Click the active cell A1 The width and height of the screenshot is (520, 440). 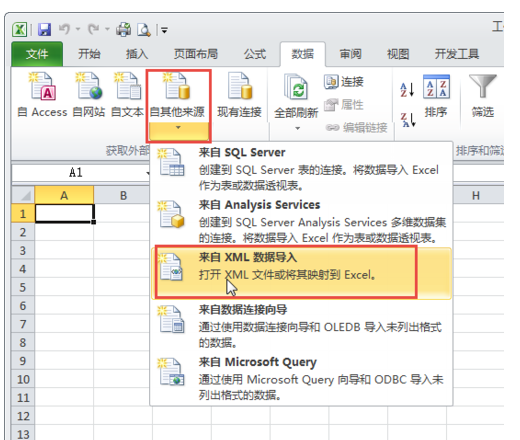pos(64,213)
